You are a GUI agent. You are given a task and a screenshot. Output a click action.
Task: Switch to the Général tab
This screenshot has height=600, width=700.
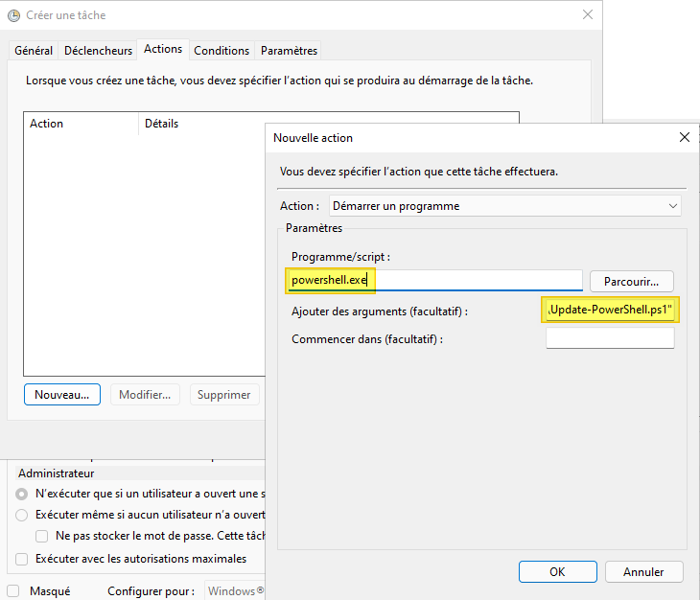(34, 51)
